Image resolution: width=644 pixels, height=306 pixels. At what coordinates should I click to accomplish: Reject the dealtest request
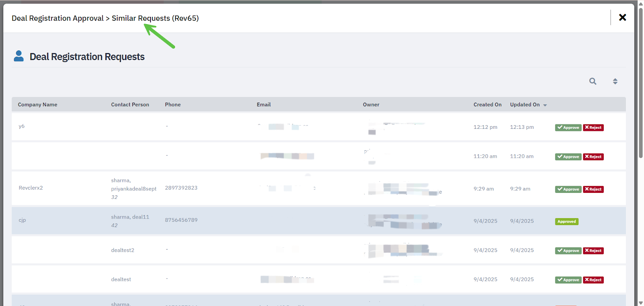pos(593,280)
